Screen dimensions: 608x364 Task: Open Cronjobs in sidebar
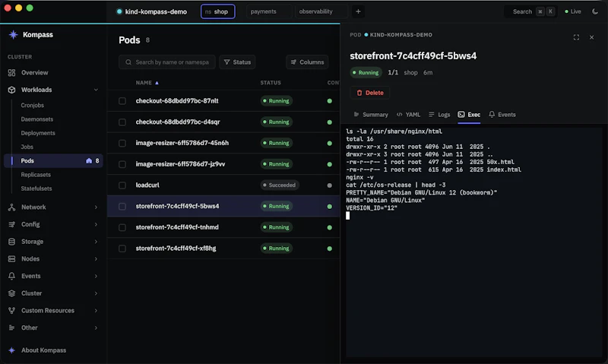[33, 105]
